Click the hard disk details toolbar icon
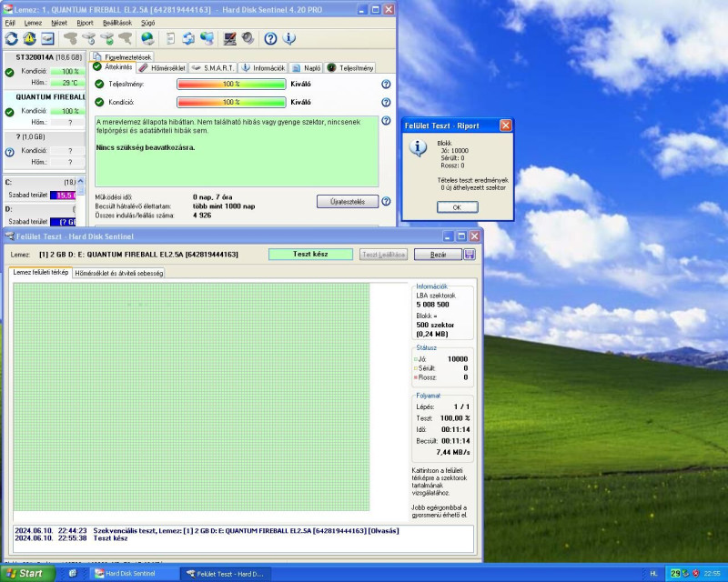The height and width of the screenshot is (582, 728). click(x=47, y=38)
